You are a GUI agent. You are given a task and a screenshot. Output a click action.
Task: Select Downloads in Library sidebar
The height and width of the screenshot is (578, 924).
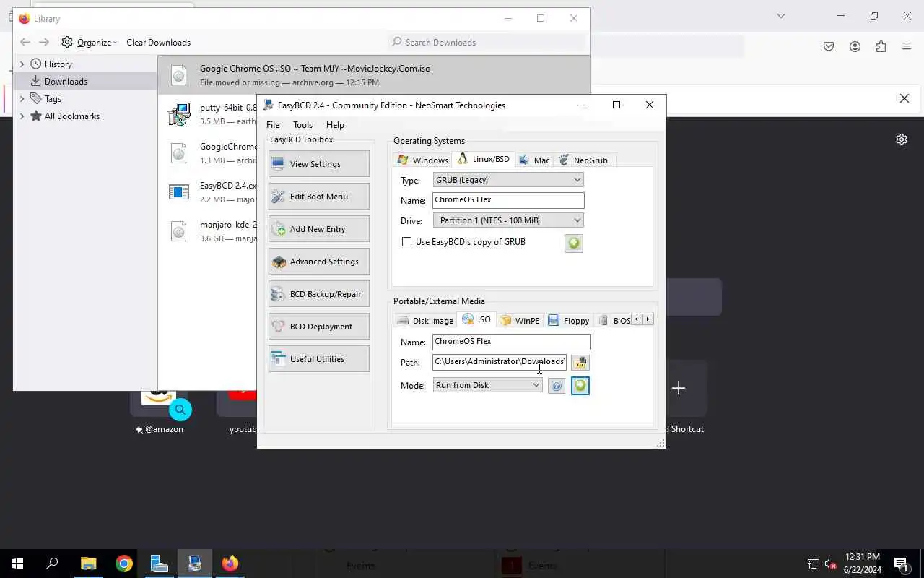[x=85, y=82]
